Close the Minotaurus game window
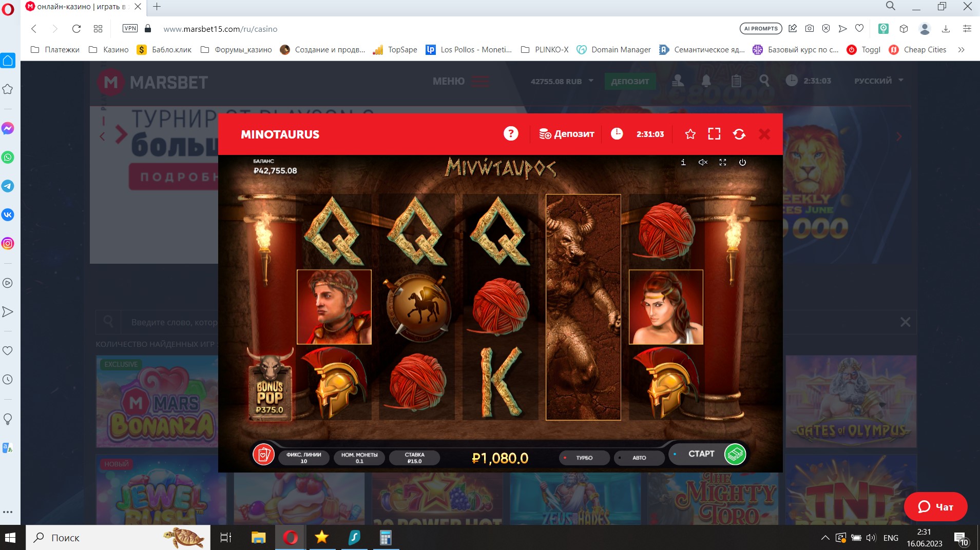 764,134
